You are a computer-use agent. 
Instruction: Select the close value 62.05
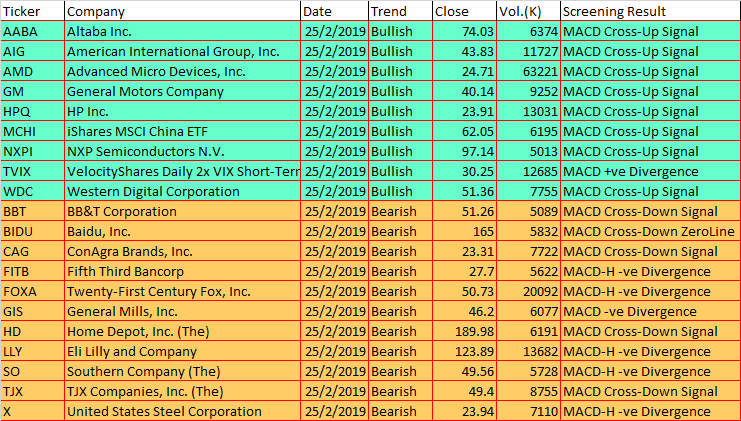[465, 131]
